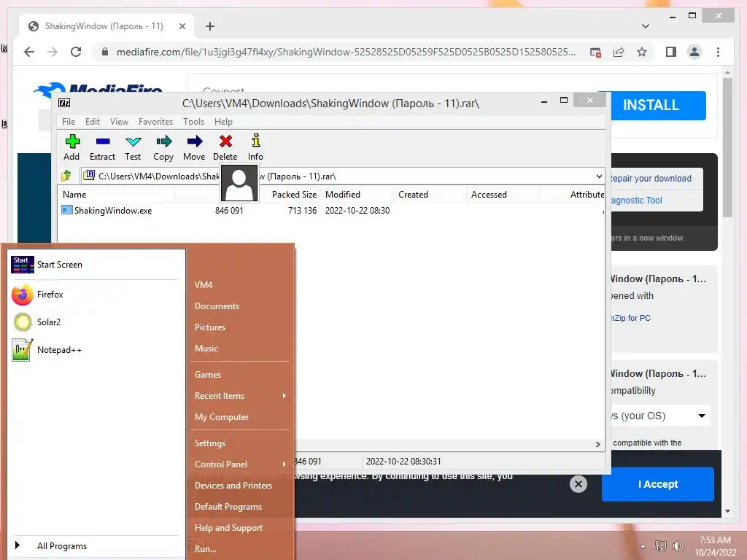The width and height of the screenshot is (747, 560).
Task: Expand Control Panel submenu
Action: pos(284,464)
